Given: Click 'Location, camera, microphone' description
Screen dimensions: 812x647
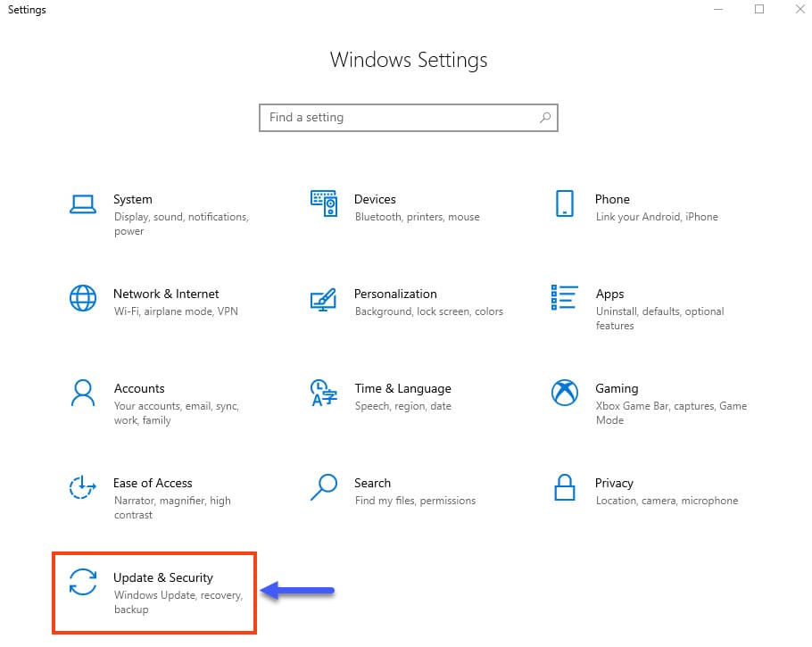Looking at the screenshot, I should (667, 501).
